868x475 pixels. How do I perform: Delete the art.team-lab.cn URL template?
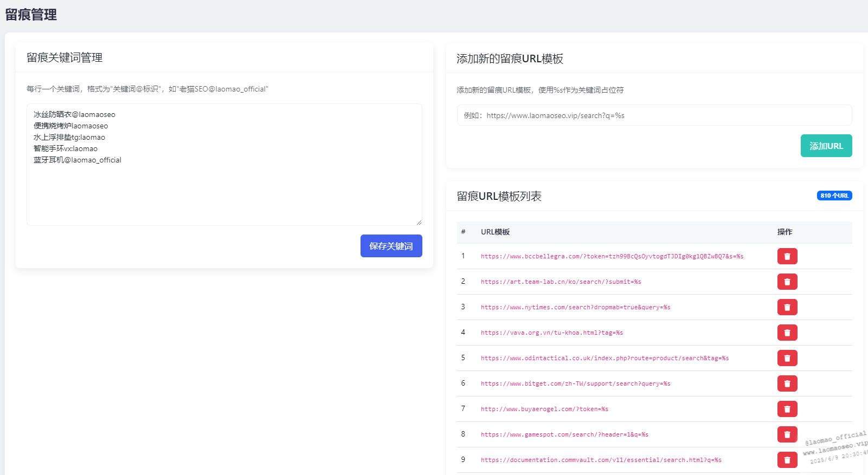(787, 282)
